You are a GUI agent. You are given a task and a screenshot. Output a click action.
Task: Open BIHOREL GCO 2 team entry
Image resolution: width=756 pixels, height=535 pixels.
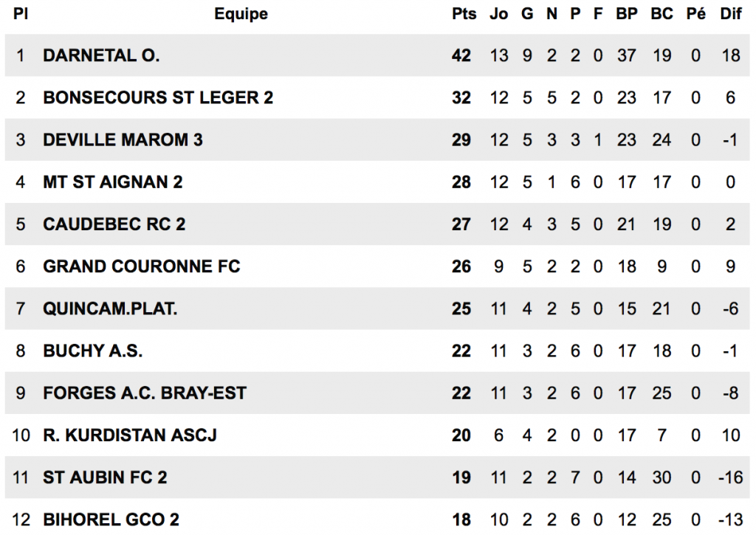111,520
